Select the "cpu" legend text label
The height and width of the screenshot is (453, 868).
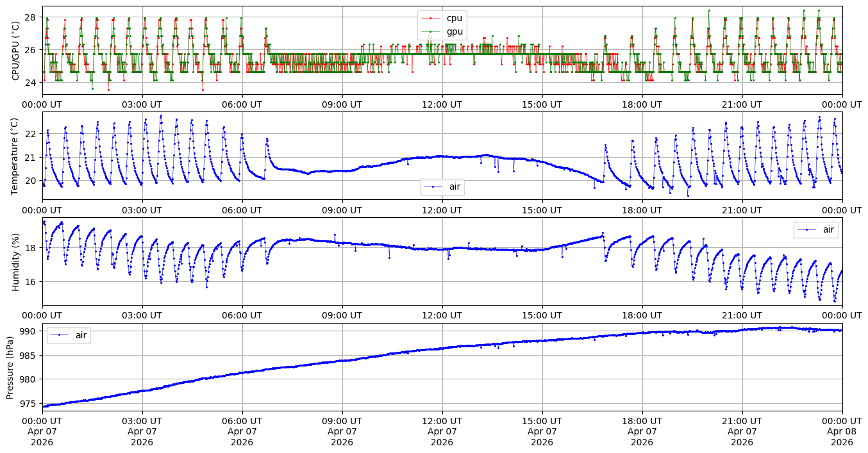[454, 18]
